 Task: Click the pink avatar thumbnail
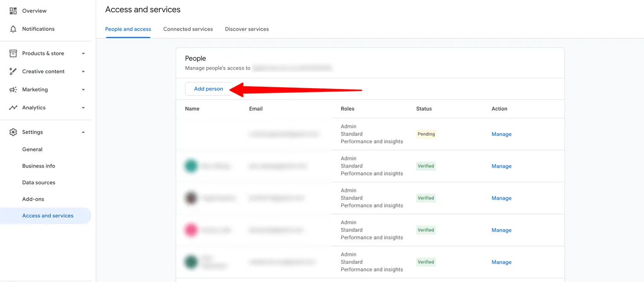coord(191,230)
